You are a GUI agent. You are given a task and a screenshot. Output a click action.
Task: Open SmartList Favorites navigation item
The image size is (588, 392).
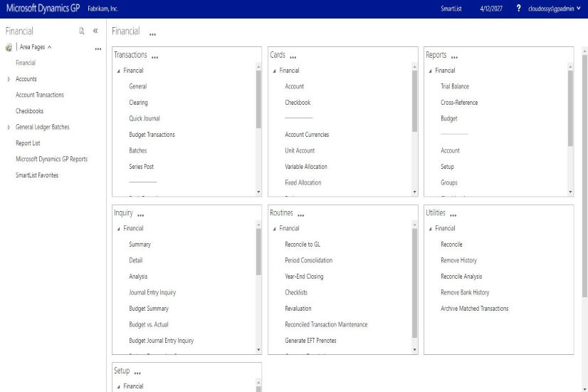pyautogui.click(x=37, y=175)
